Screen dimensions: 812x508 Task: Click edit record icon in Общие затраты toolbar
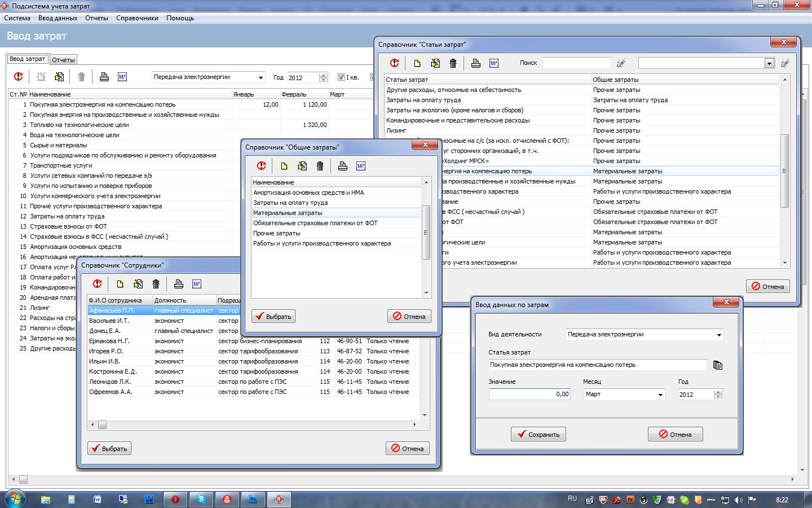tap(302, 166)
